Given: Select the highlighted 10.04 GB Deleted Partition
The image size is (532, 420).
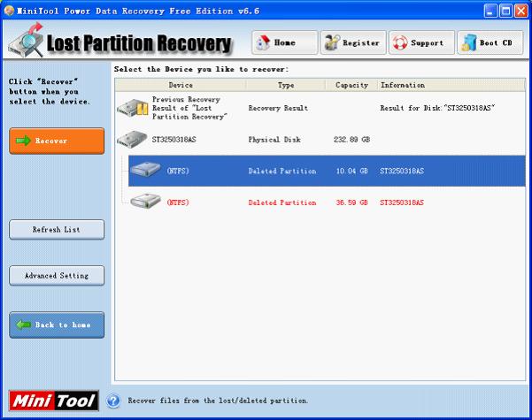Looking at the screenshot, I should (327, 171).
